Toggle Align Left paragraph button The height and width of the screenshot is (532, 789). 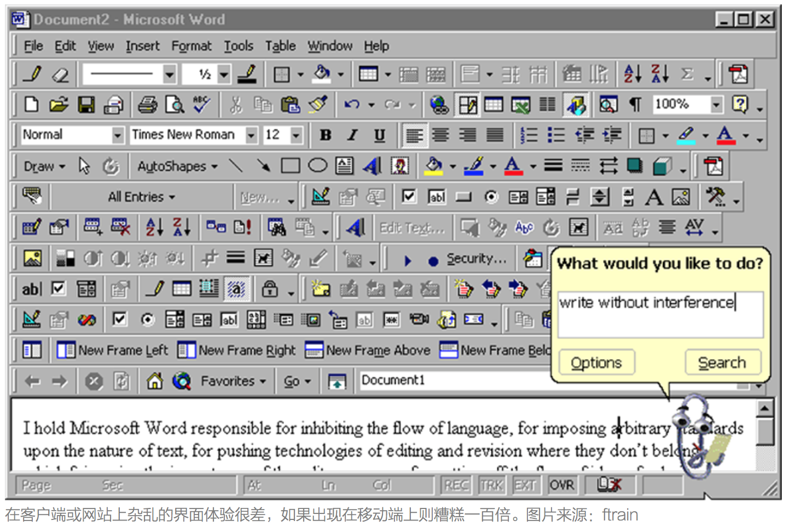tap(414, 135)
